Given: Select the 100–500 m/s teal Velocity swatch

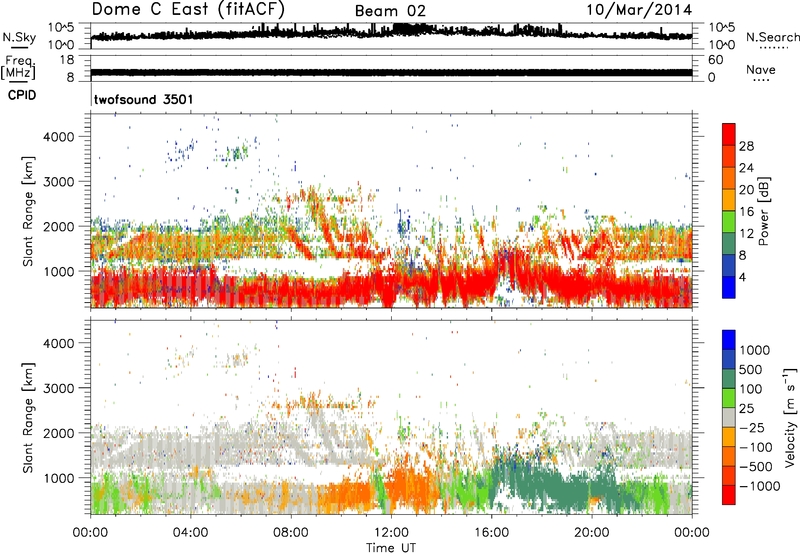Looking at the screenshot, I should click(729, 379).
